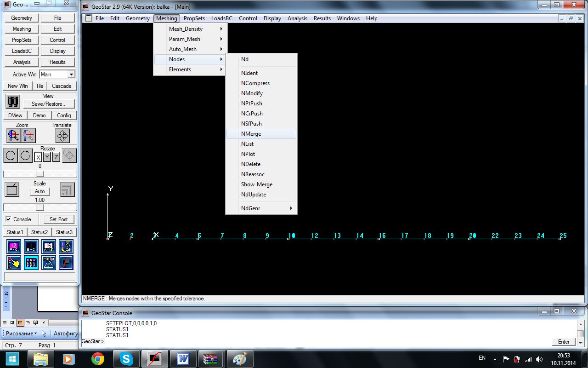Expand the NdGenr submenu
Screen dimensions: 588x368
pyautogui.click(x=261, y=208)
